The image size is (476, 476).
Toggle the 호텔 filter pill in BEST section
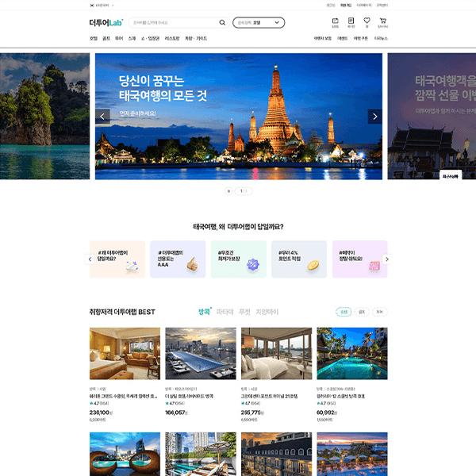[344, 312]
